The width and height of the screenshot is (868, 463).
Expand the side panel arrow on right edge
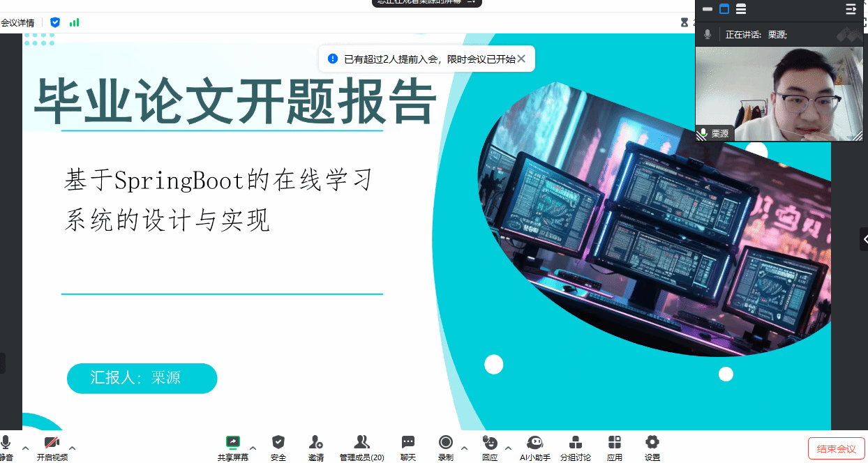864,239
